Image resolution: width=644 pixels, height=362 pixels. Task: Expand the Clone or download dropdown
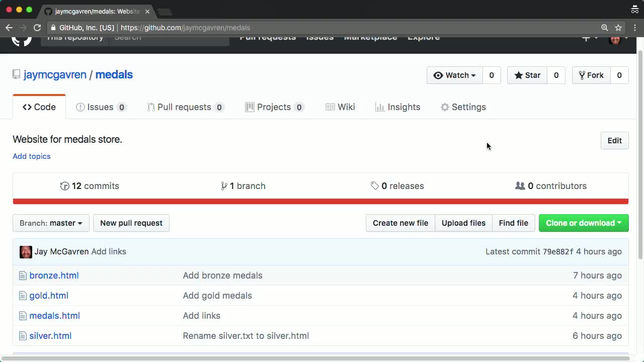point(583,223)
